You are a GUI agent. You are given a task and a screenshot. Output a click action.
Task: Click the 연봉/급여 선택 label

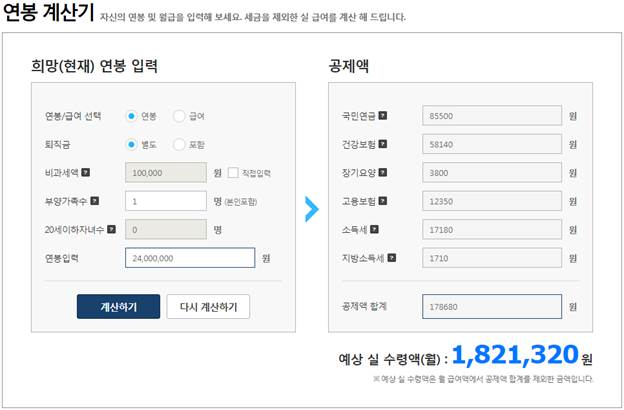pos(73,116)
